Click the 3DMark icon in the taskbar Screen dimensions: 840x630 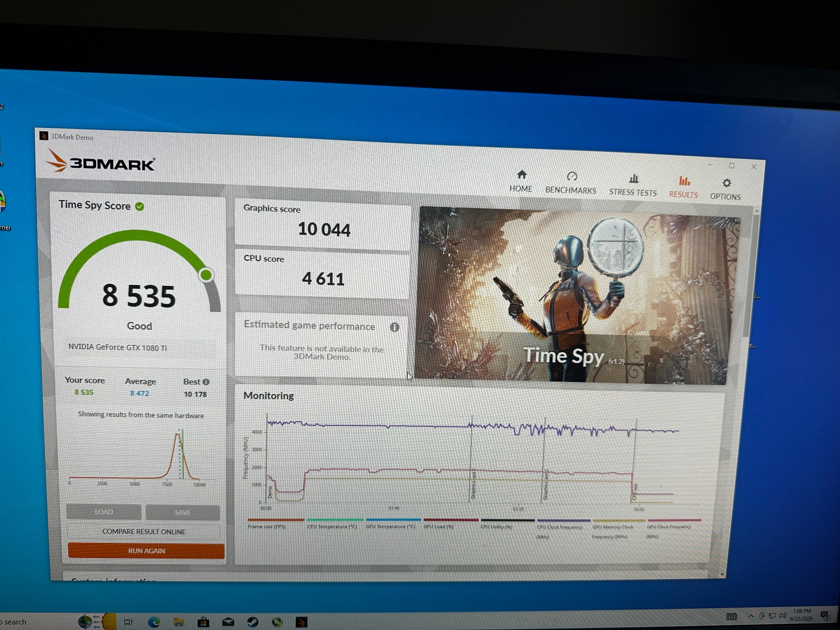coord(302,622)
